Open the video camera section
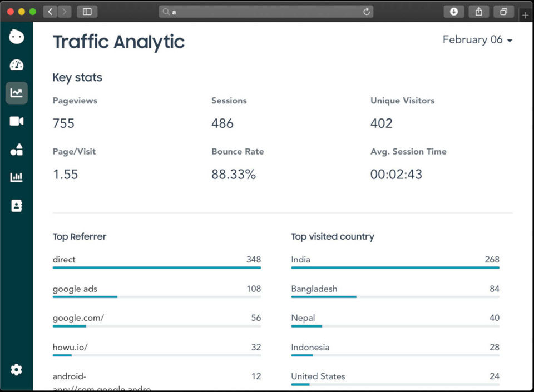Image resolution: width=534 pixels, height=392 pixels. tap(16, 121)
